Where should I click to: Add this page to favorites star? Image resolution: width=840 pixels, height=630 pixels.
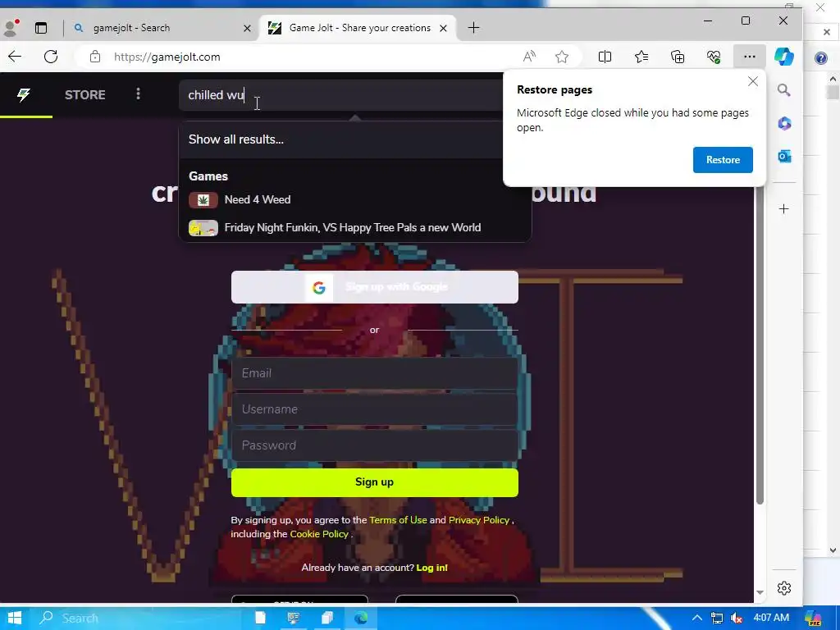click(x=562, y=57)
